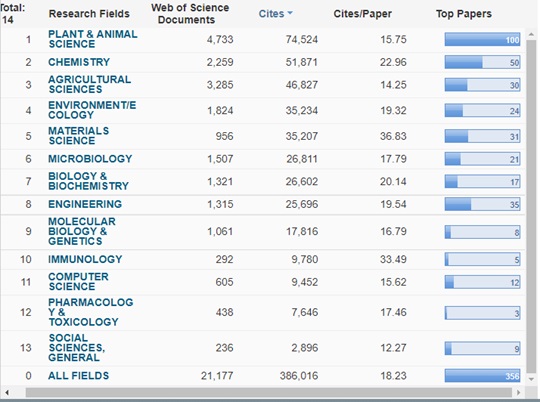
Task: Click the horizontal scrollbar left arrow
Action: click(7, 392)
